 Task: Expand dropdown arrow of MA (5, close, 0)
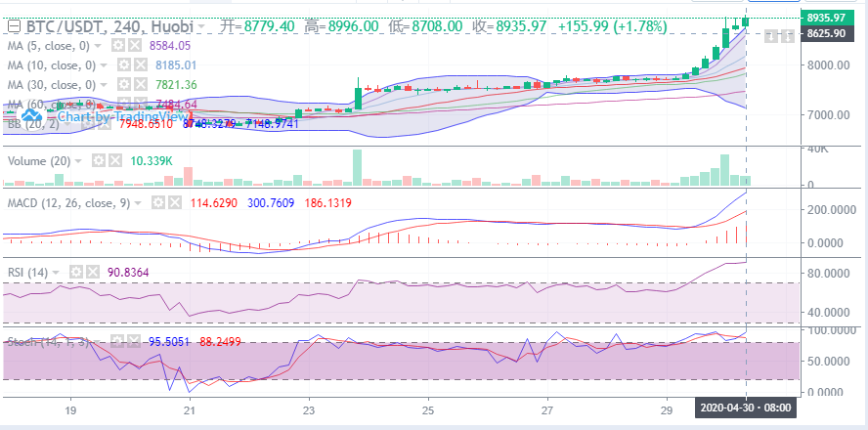point(98,46)
